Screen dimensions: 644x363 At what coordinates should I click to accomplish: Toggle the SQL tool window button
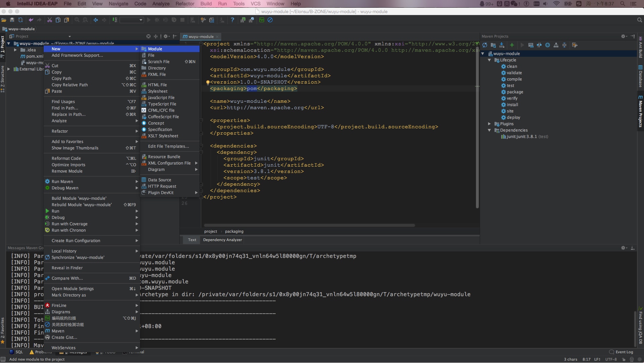16,352
